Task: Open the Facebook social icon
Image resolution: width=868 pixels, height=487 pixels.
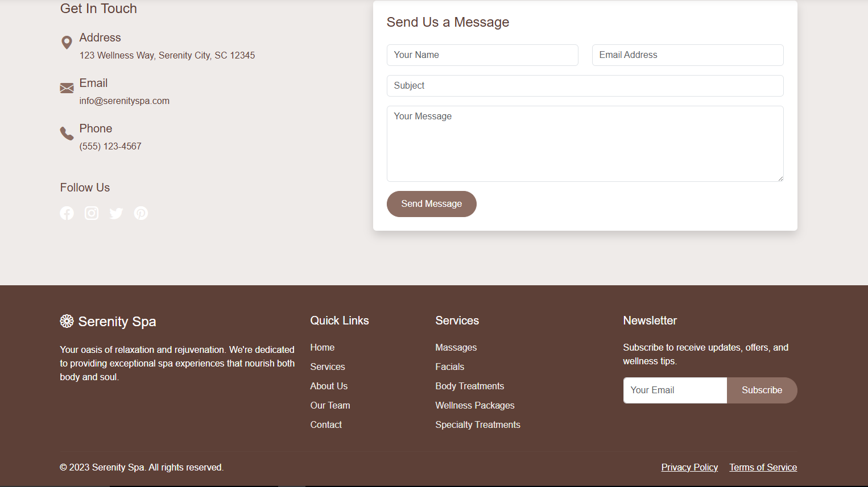Action: 67,213
